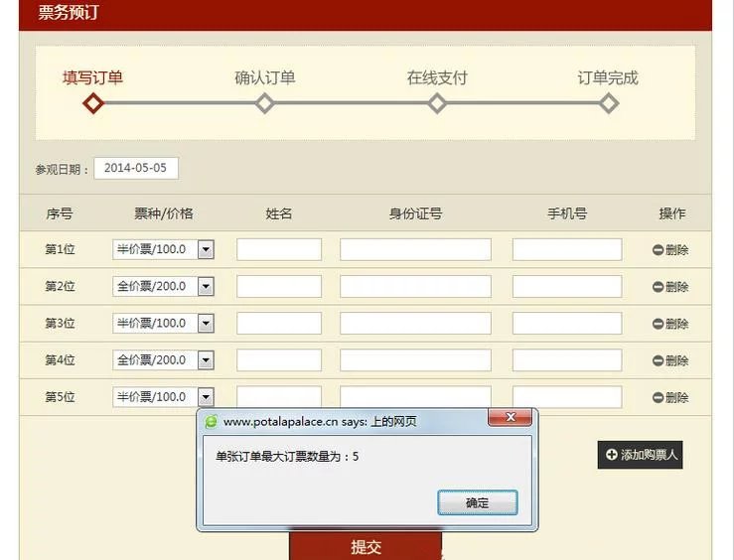Click the delete icon for row 第1位
734x560 pixels.
point(658,250)
